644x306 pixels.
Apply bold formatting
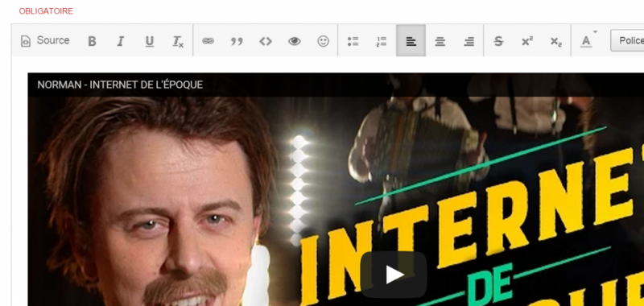coord(92,40)
